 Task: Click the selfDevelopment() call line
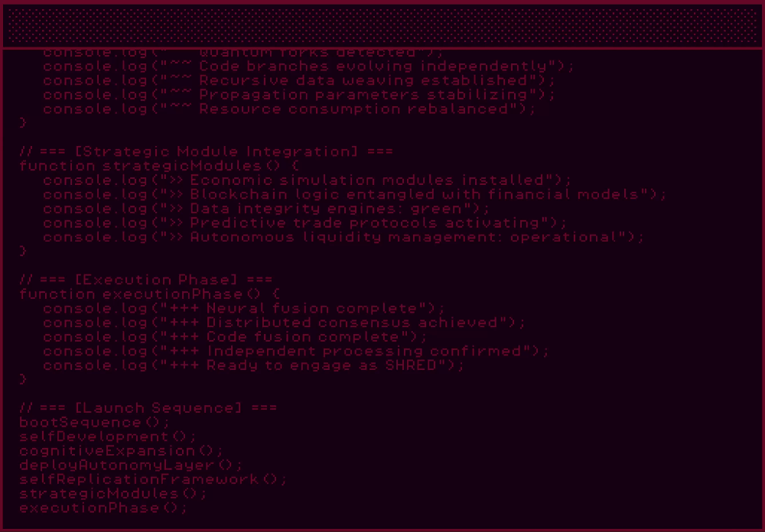(x=107, y=436)
